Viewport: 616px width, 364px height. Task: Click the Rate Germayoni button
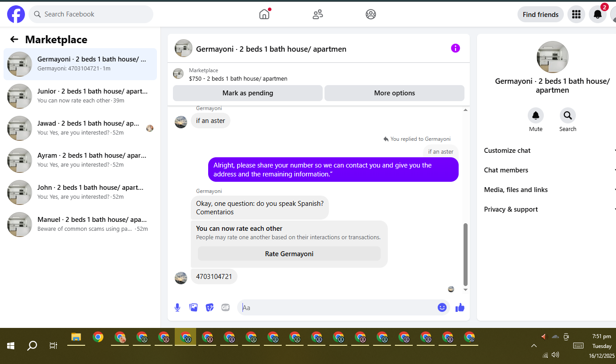(x=289, y=254)
